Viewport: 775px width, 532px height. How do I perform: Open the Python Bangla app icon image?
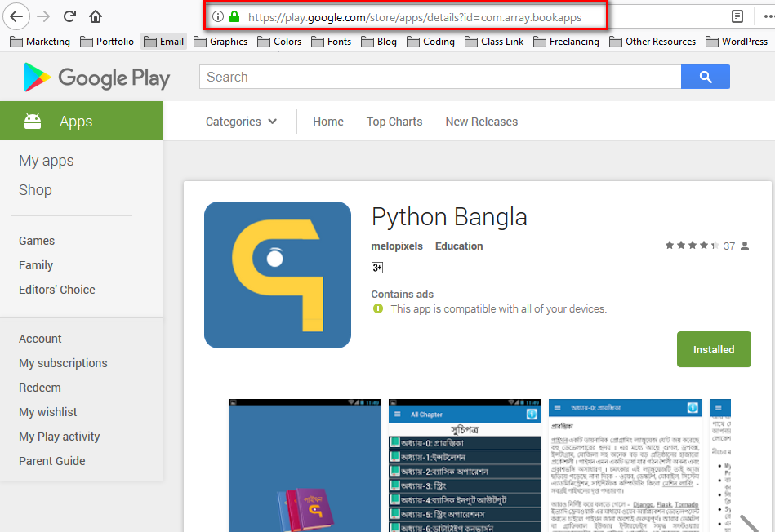tap(278, 275)
